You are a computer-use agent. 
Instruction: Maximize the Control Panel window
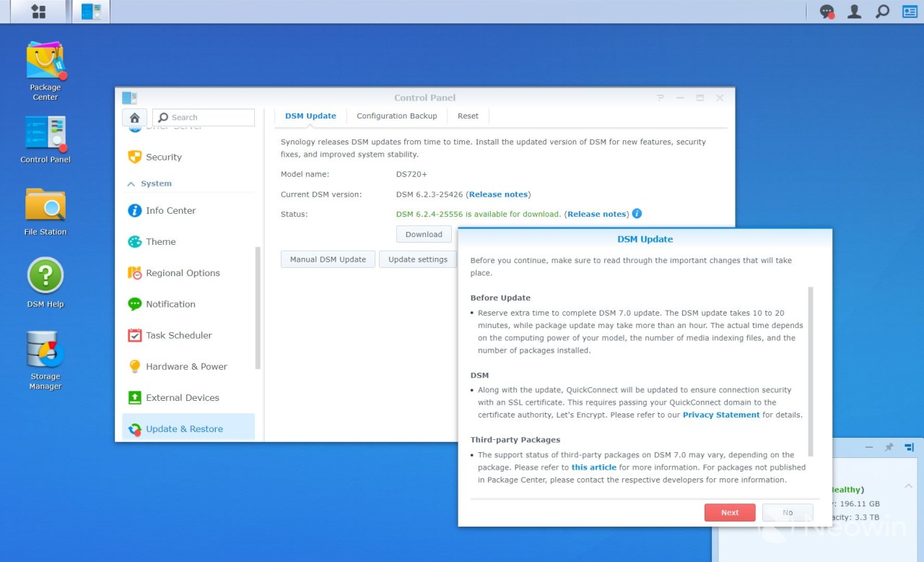pos(699,98)
